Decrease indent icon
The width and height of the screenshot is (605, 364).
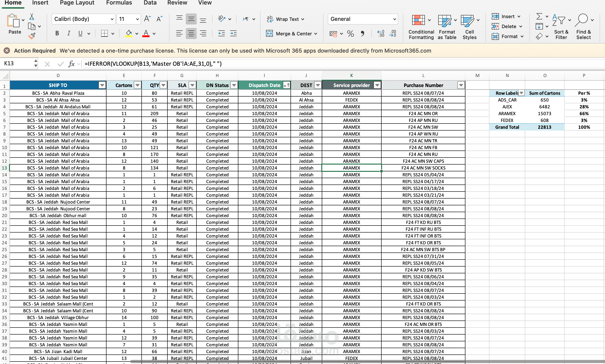[222, 33]
